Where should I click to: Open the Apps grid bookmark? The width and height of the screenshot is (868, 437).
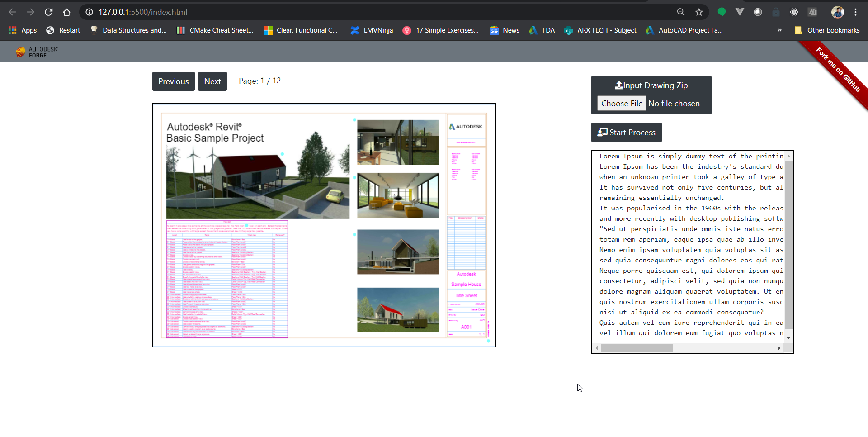23,30
